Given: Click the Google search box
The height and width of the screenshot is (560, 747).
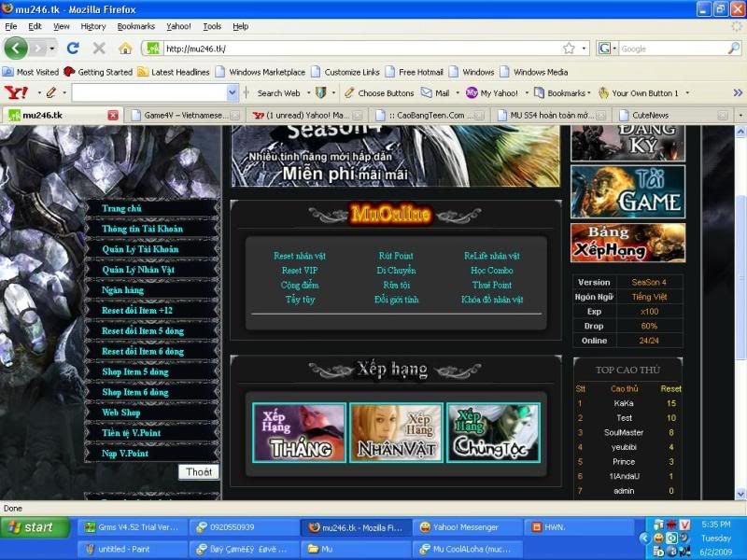Looking at the screenshot, I should pos(672,49).
